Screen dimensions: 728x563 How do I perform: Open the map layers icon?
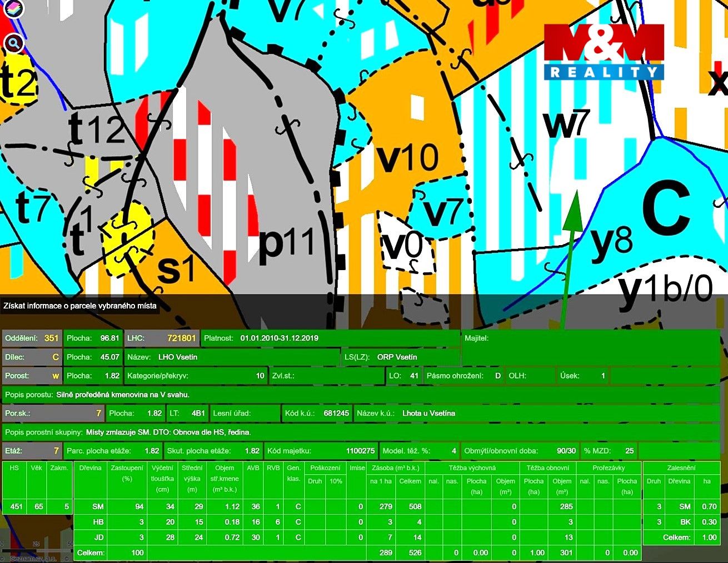(x=14, y=8)
